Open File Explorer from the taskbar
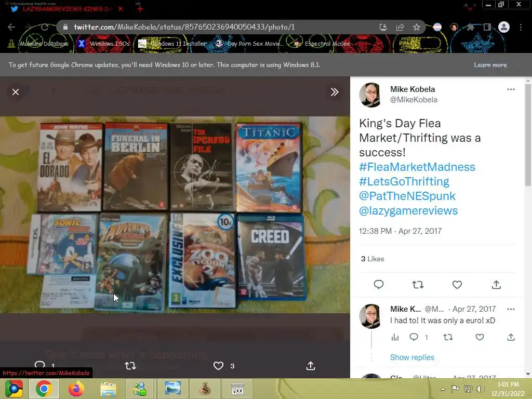Screen dimensions: 532x399 point(109,389)
